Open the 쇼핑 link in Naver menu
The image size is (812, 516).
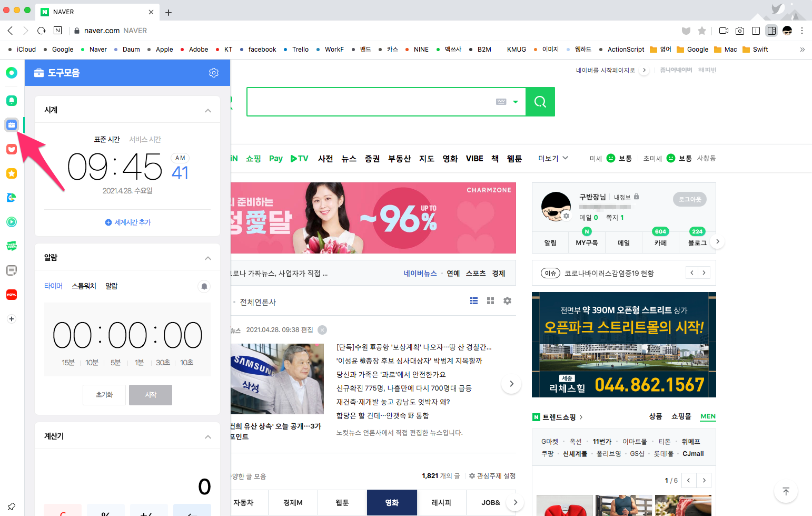coord(253,158)
